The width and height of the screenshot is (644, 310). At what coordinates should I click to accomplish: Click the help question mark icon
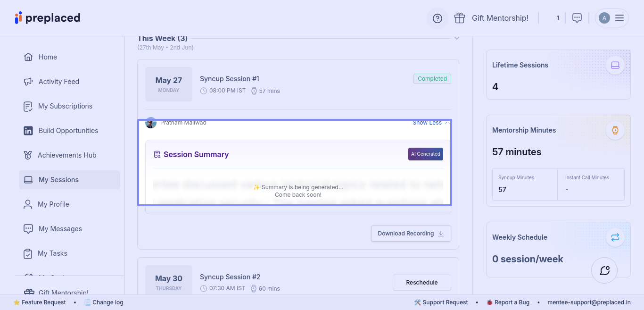pyautogui.click(x=438, y=18)
